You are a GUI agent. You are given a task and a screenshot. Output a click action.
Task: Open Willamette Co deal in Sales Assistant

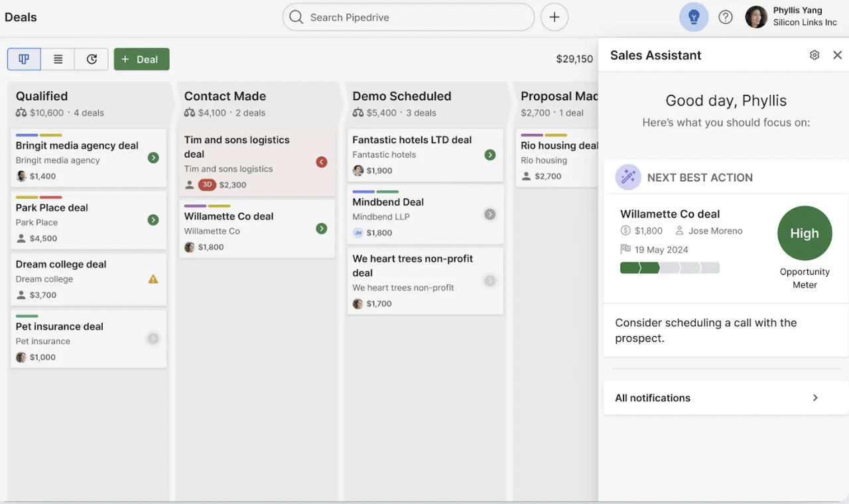pyautogui.click(x=670, y=214)
